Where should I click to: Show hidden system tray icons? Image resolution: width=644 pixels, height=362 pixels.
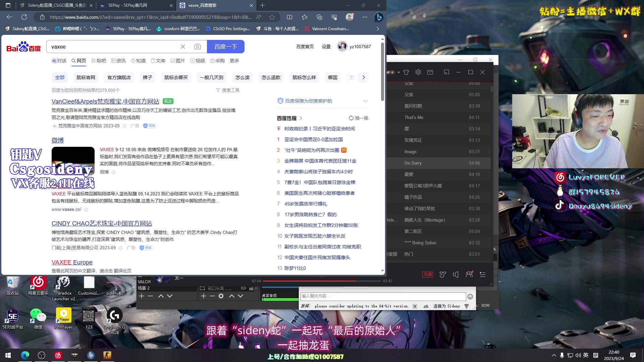click(554, 355)
